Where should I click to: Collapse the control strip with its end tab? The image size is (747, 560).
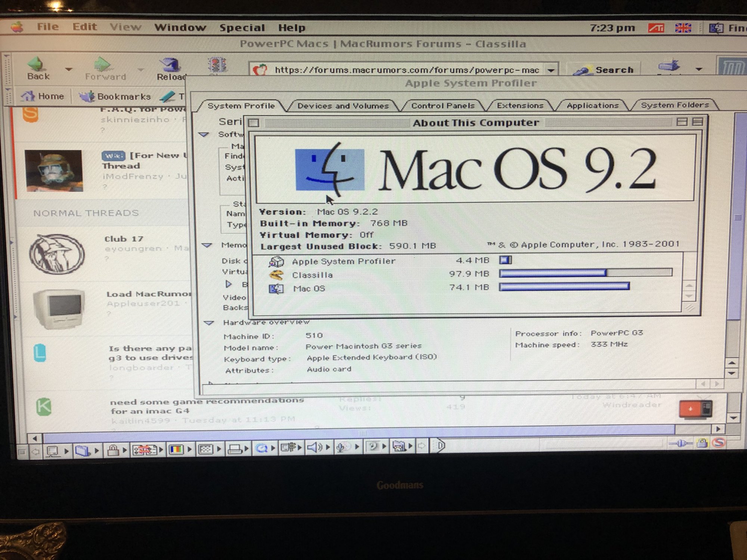coord(441,445)
